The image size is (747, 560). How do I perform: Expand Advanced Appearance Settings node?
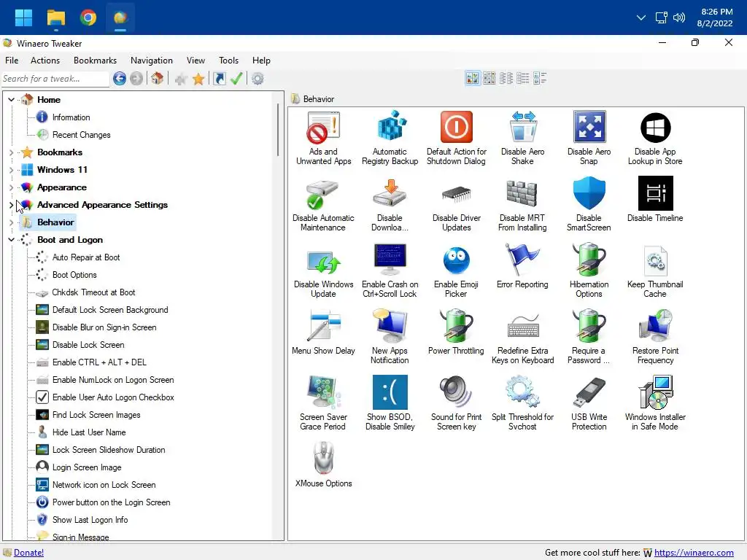pyautogui.click(x=12, y=205)
